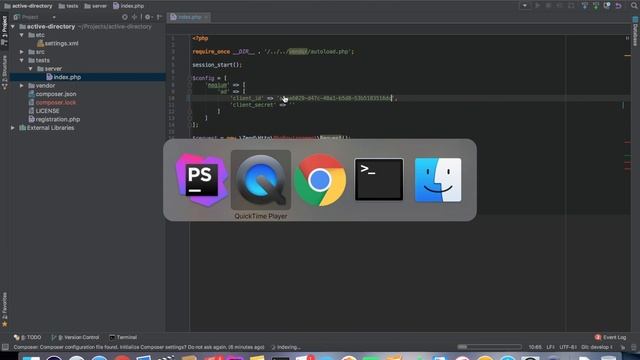This screenshot has height=360, width=640.
Task: Close the index.php editor tab
Action: pyautogui.click(x=206, y=17)
